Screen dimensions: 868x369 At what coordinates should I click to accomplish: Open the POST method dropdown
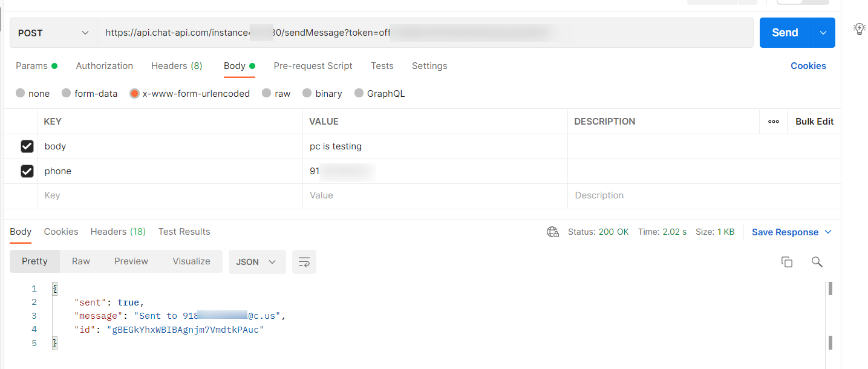point(53,33)
